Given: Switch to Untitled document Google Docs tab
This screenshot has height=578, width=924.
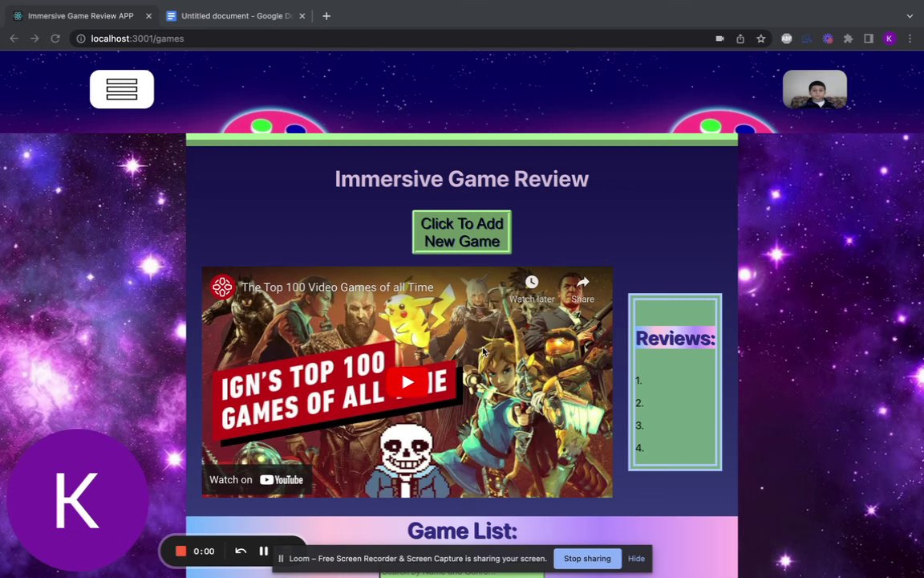Looking at the screenshot, I should pyautogui.click(x=236, y=16).
